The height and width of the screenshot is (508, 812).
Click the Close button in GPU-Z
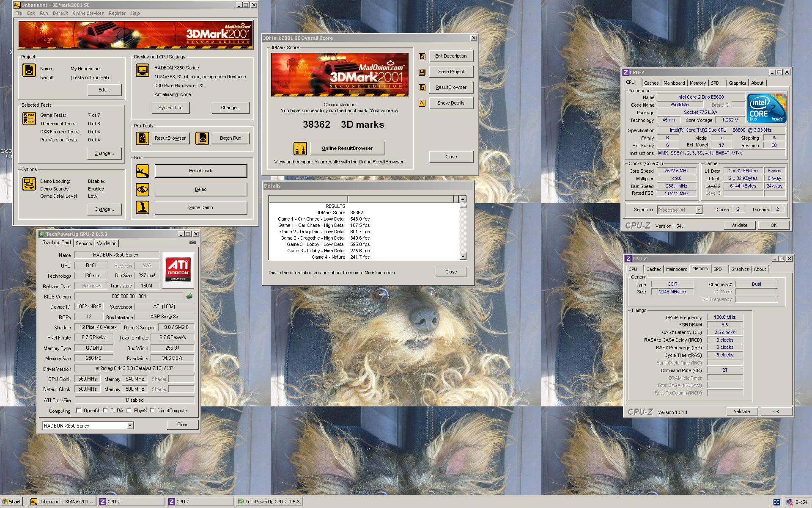[183, 425]
